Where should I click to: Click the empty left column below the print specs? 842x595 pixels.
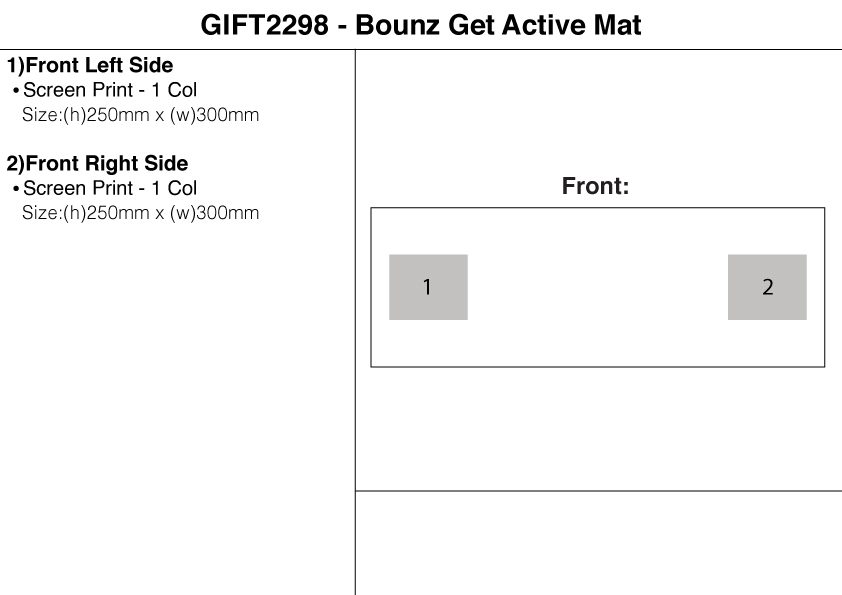point(177,400)
